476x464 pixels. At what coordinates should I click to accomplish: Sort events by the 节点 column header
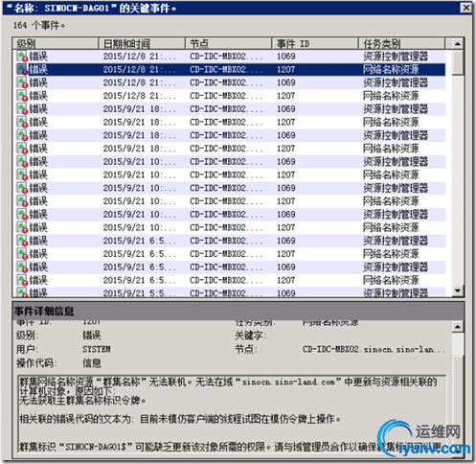click(229, 43)
